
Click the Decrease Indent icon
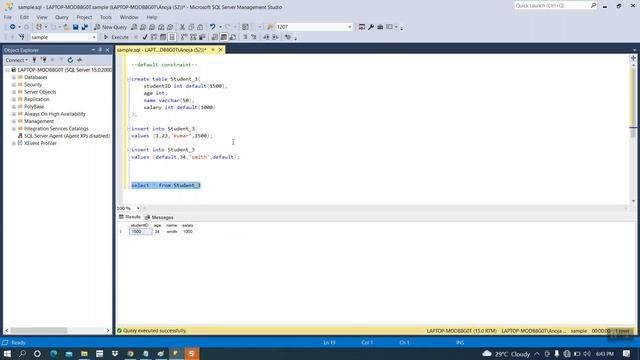266,37
